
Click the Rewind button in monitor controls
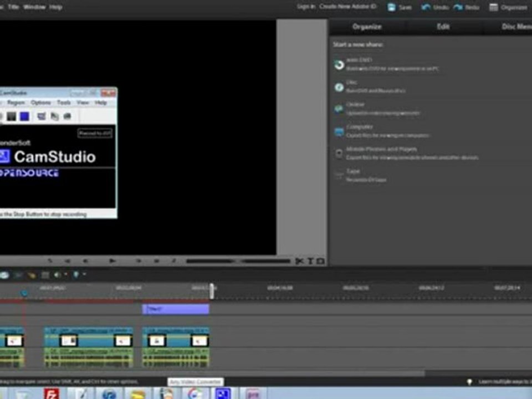67,261
